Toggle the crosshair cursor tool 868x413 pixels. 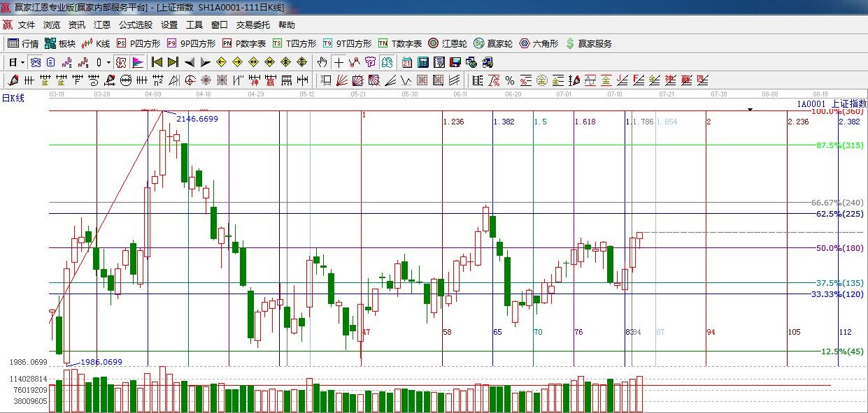339,62
